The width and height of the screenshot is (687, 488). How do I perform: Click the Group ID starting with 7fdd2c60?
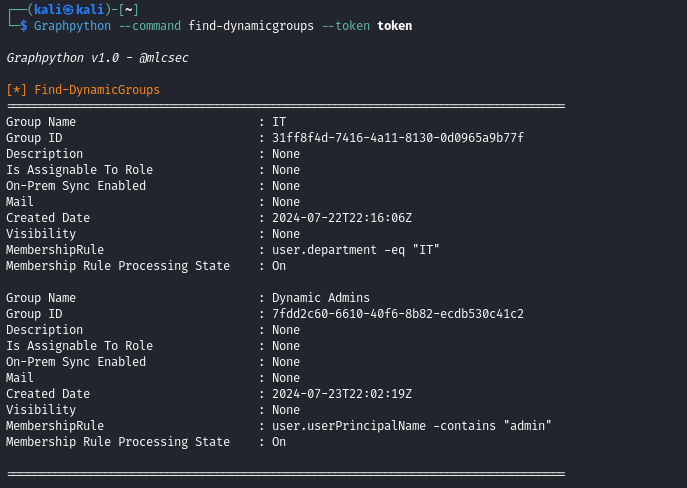(x=397, y=314)
